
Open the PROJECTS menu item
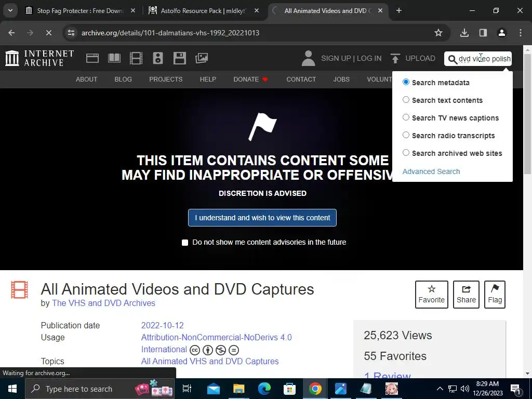166,79
